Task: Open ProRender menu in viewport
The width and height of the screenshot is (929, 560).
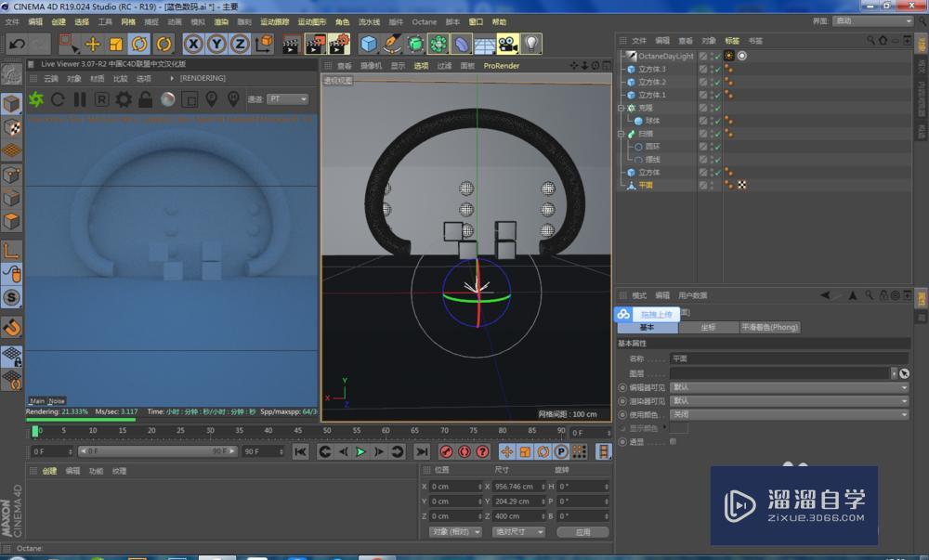Action: 502,66
